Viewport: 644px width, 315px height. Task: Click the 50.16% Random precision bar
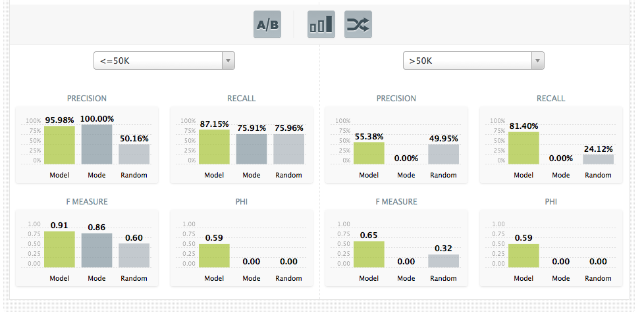pyautogui.click(x=134, y=155)
